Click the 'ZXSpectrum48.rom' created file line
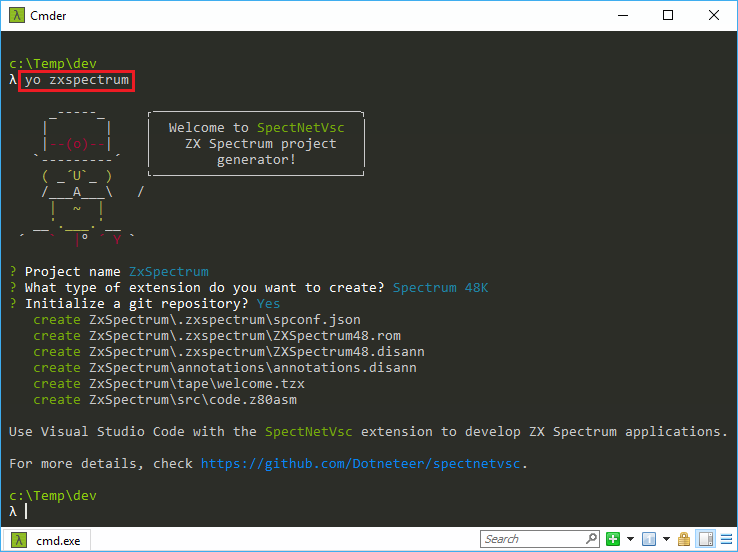Image resolution: width=738 pixels, height=552 pixels. click(x=217, y=336)
